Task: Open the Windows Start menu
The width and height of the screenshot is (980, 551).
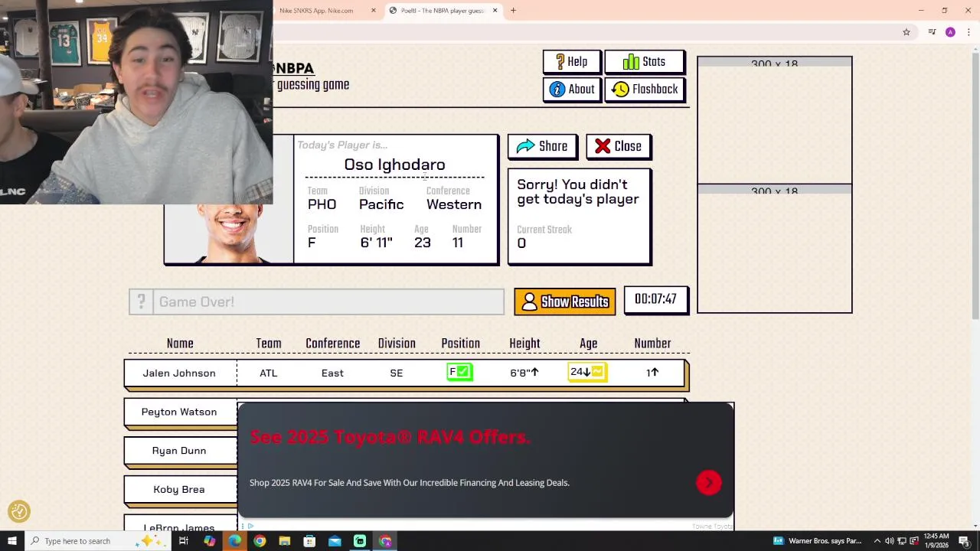Action: click(12, 541)
